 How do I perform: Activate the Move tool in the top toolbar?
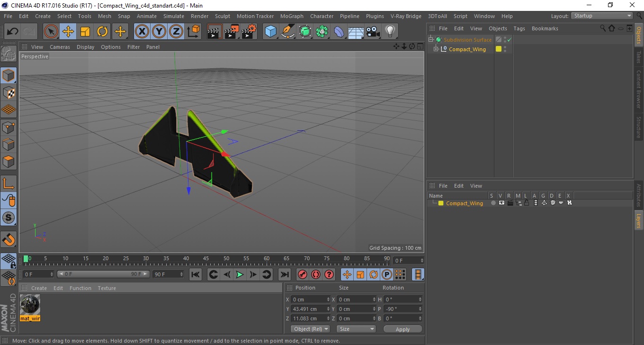tap(68, 32)
